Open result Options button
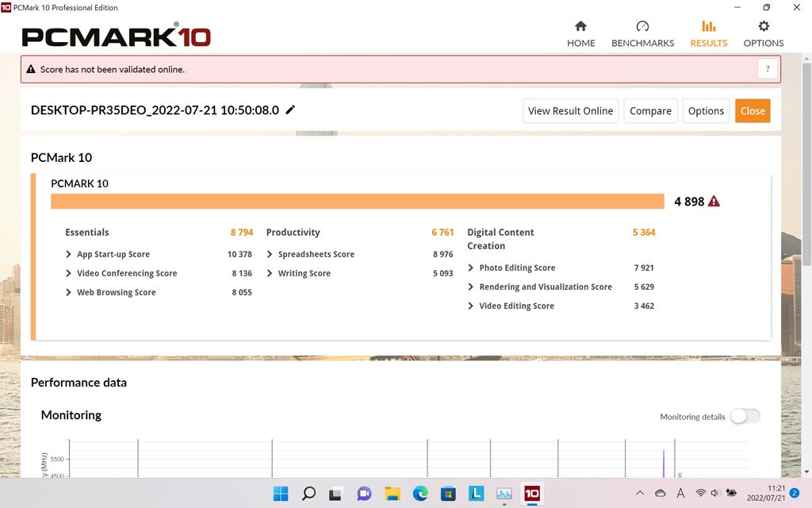 [x=706, y=111]
